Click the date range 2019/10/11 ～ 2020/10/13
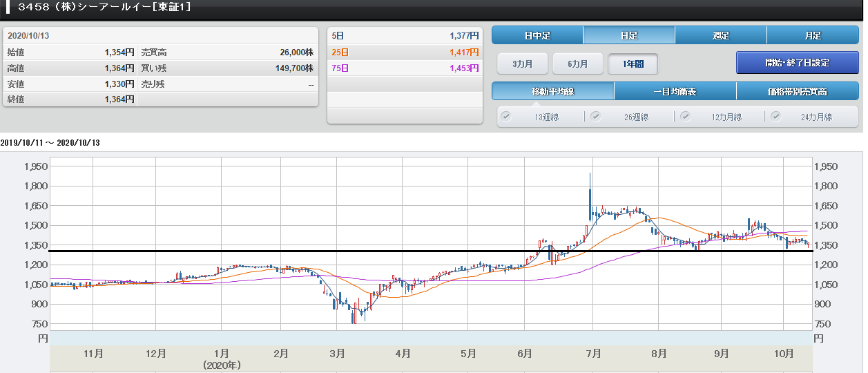Screen dimensions: 868x373 coord(50,142)
